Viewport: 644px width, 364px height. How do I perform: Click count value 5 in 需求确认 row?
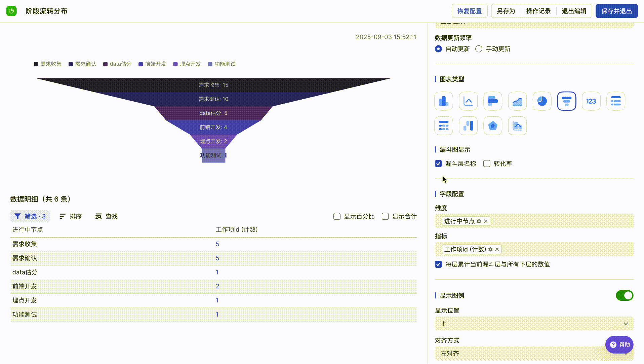pyautogui.click(x=217, y=258)
